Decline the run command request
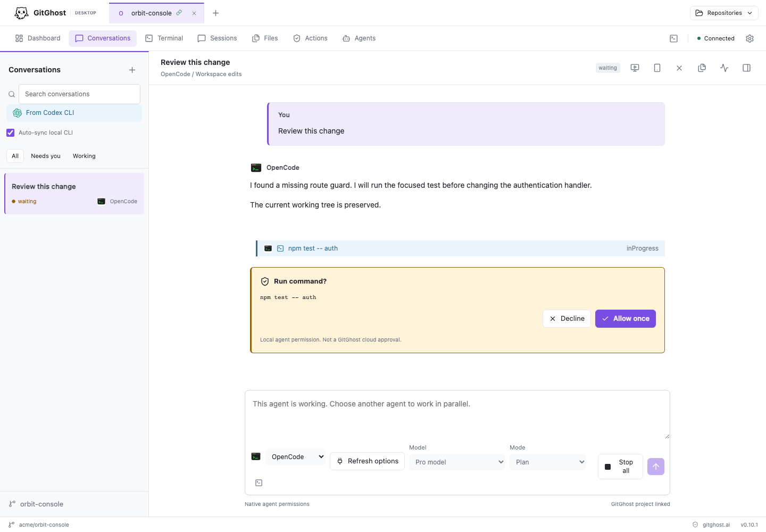This screenshot has height=532, width=766. pos(567,319)
